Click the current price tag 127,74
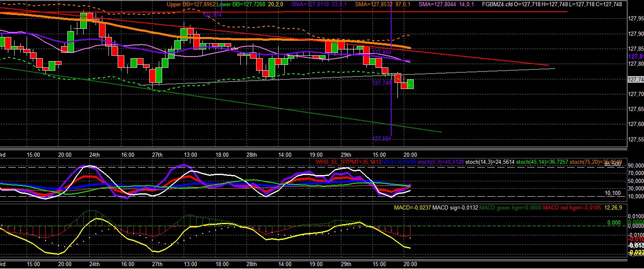The height and width of the screenshot is (269, 644). (x=636, y=79)
